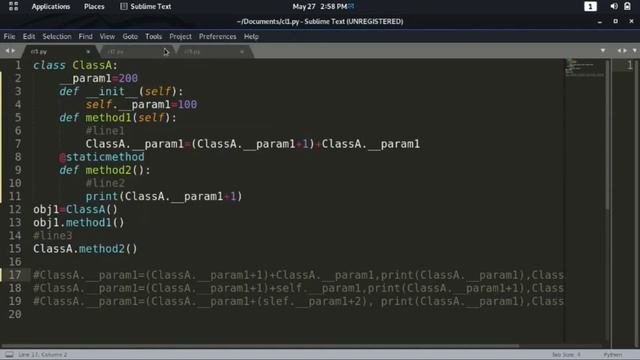Open the File menu
This screenshot has width=640, height=360.
[9, 36]
